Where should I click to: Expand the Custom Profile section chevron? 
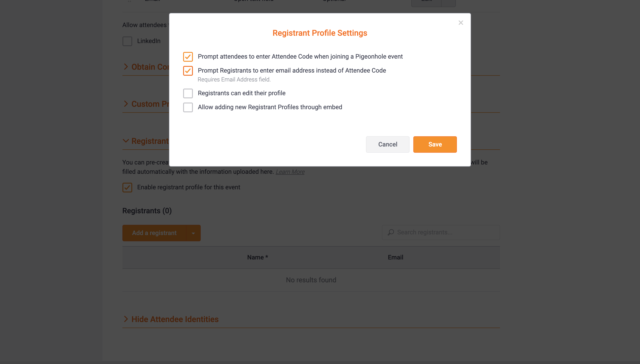tap(126, 104)
